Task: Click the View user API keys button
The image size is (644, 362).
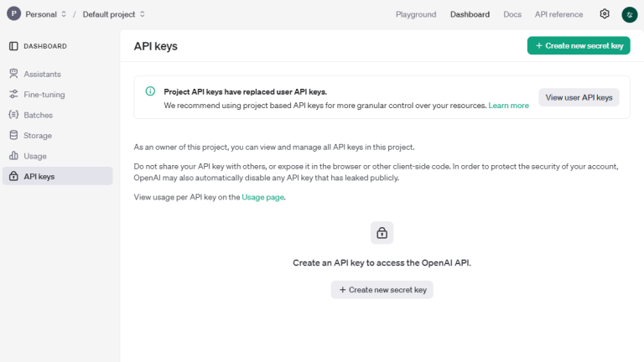Action: [x=579, y=97]
